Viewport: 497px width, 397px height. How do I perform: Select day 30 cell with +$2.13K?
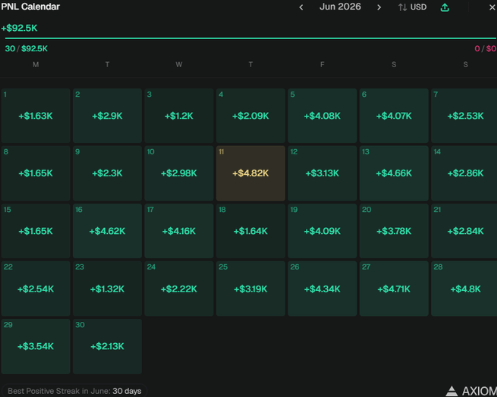[107, 346]
